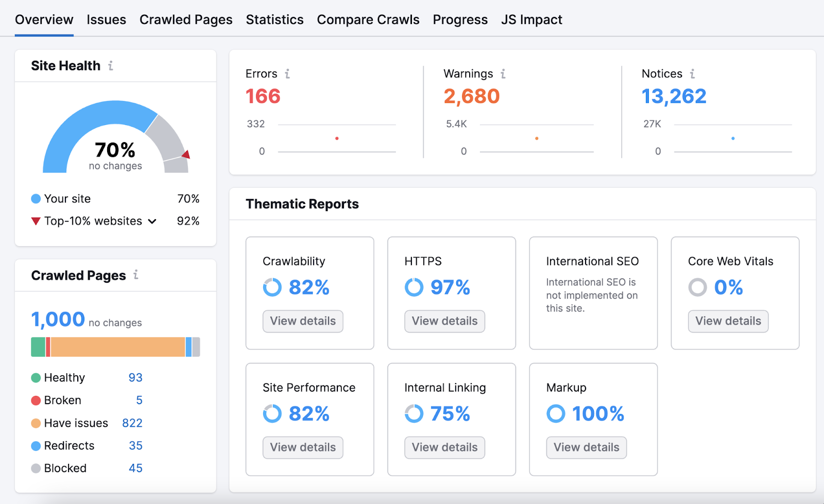Expand details on the Errors count 166

click(263, 96)
